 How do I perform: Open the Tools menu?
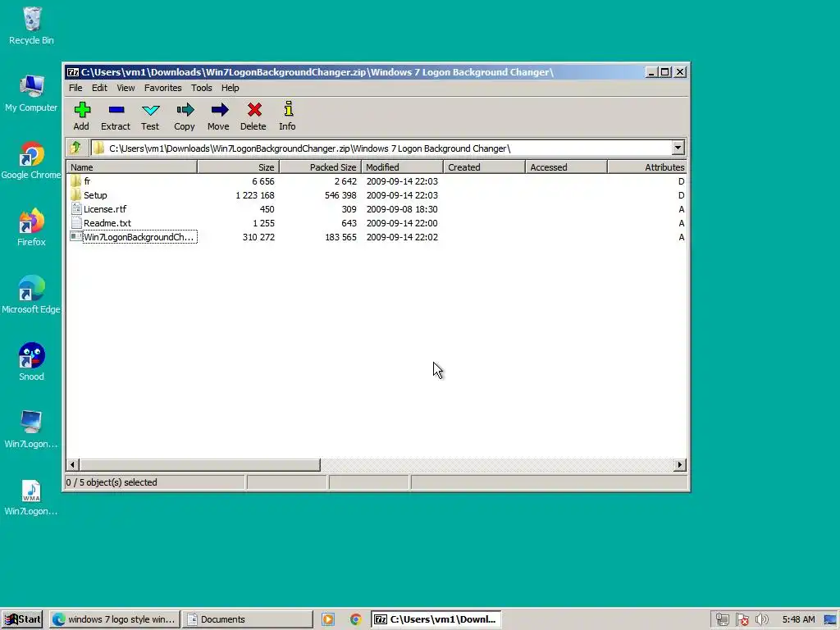(202, 88)
